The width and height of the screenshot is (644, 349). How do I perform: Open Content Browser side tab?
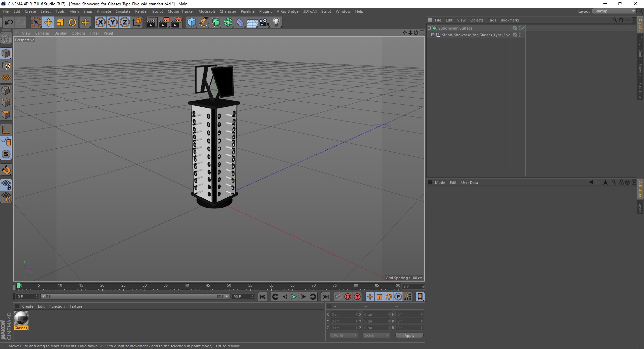[640, 63]
